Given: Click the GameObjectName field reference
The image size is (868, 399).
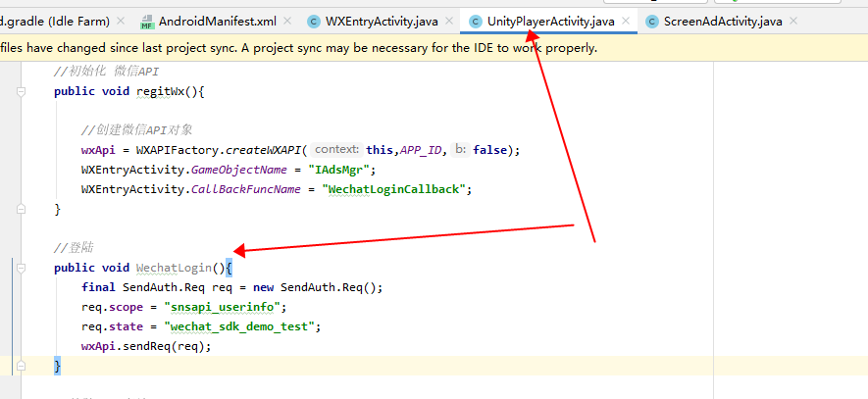Looking at the screenshot, I should [239, 170].
